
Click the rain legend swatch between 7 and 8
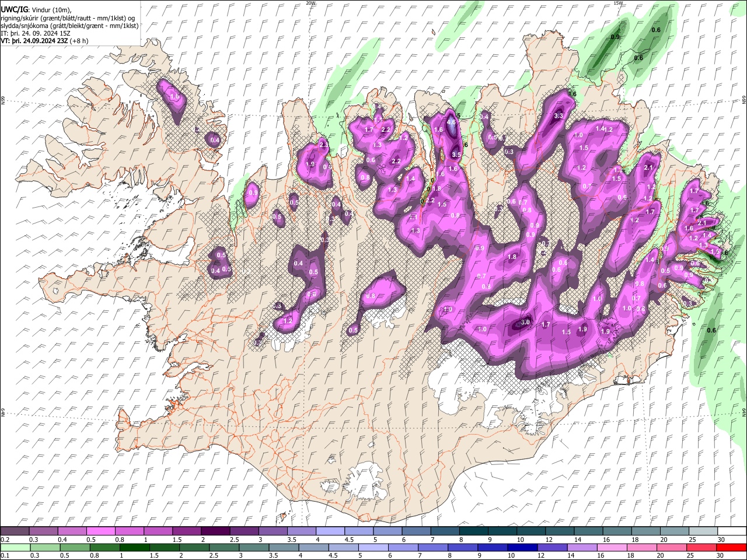point(433,547)
